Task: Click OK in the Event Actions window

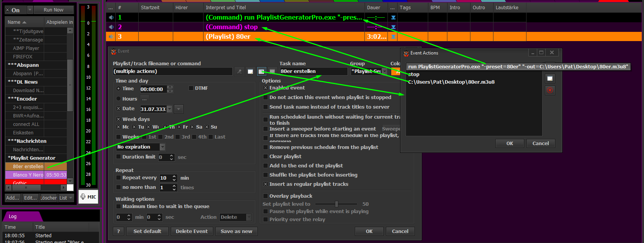Action: click(510, 144)
